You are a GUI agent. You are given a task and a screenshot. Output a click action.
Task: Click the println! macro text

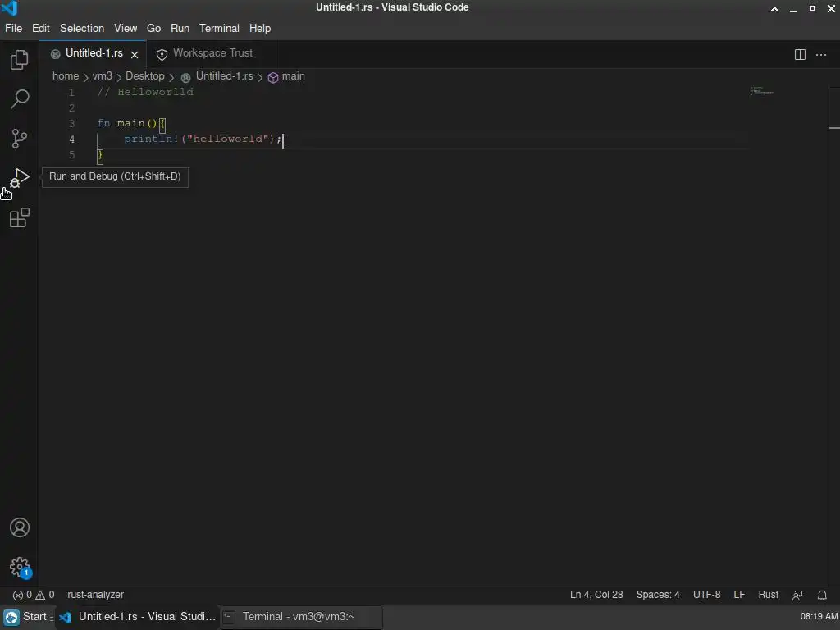[x=151, y=139]
